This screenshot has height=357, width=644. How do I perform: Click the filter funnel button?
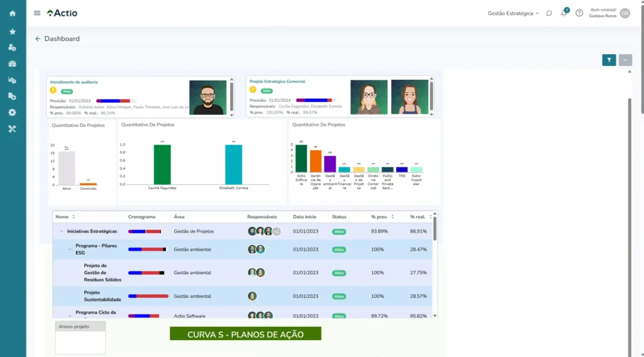click(x=609, y=60)
